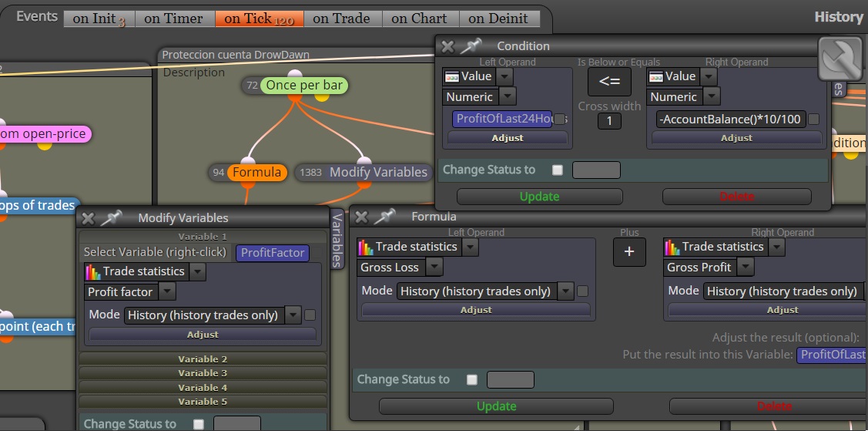Switch to on Init events tab
Image resolution: width=868 pixels, height=431 pixels.
pyautogui.click(x=99, y=19)
